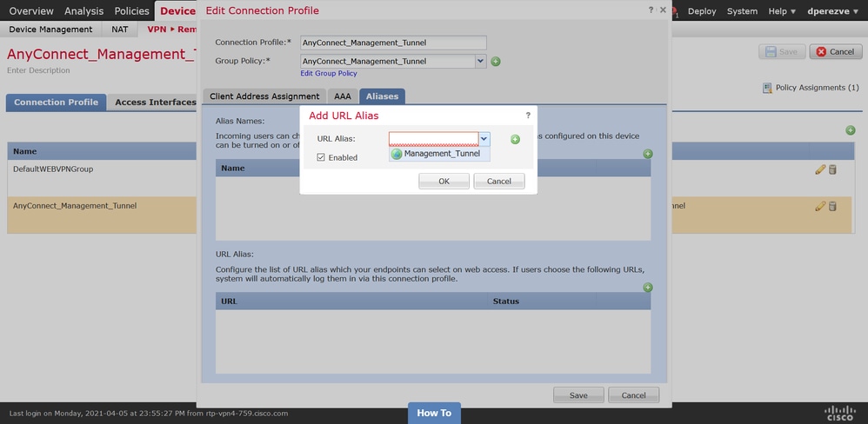Click the Cisco logo
Image resolution: width=868 pixels, height=424 pixels.
tap(840, 413)
